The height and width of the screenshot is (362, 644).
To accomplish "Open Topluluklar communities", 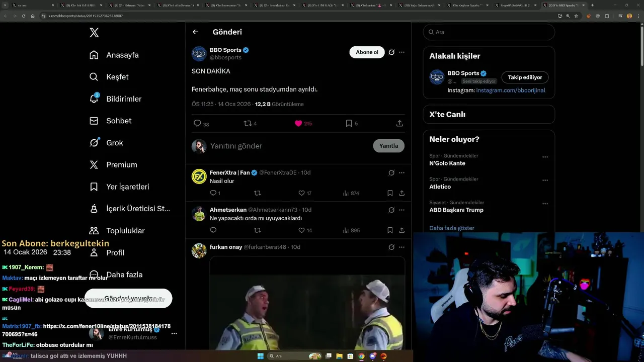I will 117,231.
